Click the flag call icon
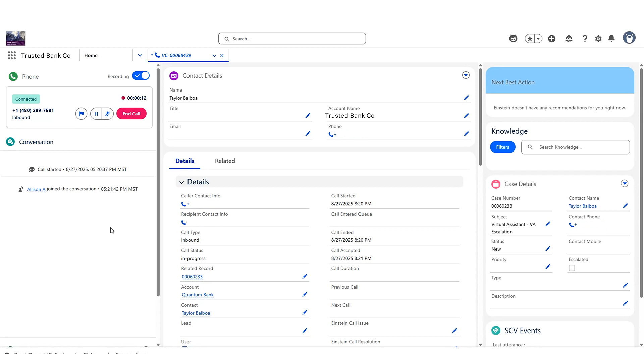The height and width of the screenshot is (362, 644). pyautogui.click(x=81, y=114)
